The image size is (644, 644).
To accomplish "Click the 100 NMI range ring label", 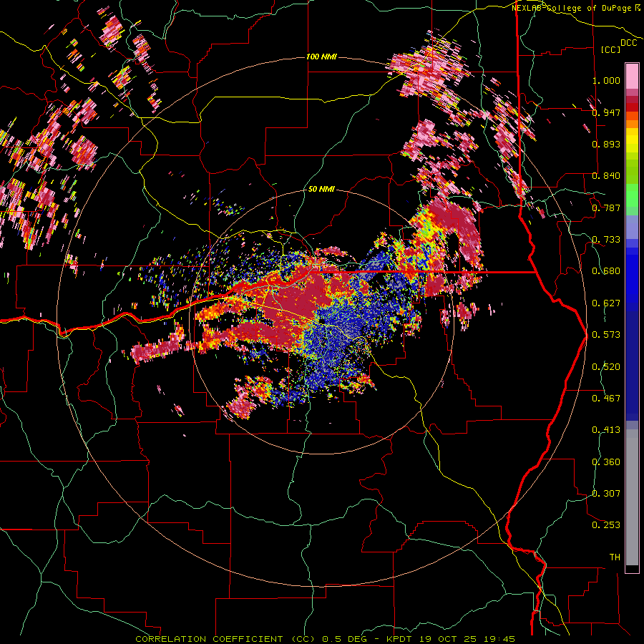I will tap(321, 57).
